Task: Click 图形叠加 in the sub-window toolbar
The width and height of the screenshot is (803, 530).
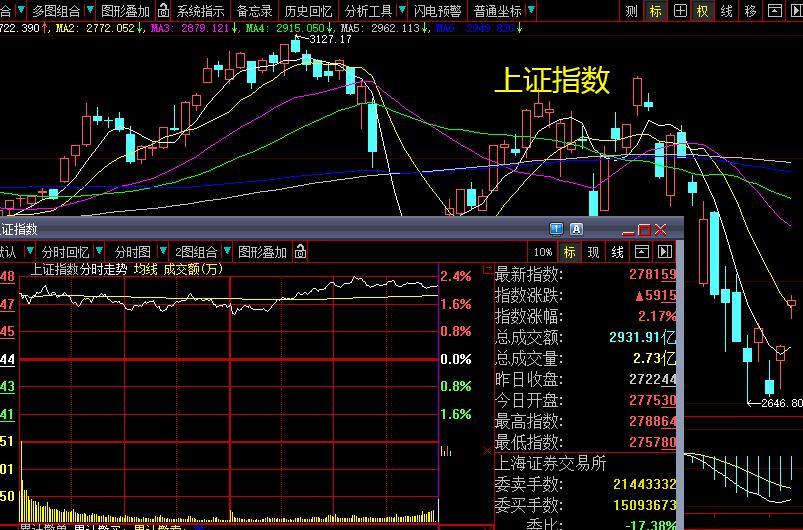Action: pos(262,252)
